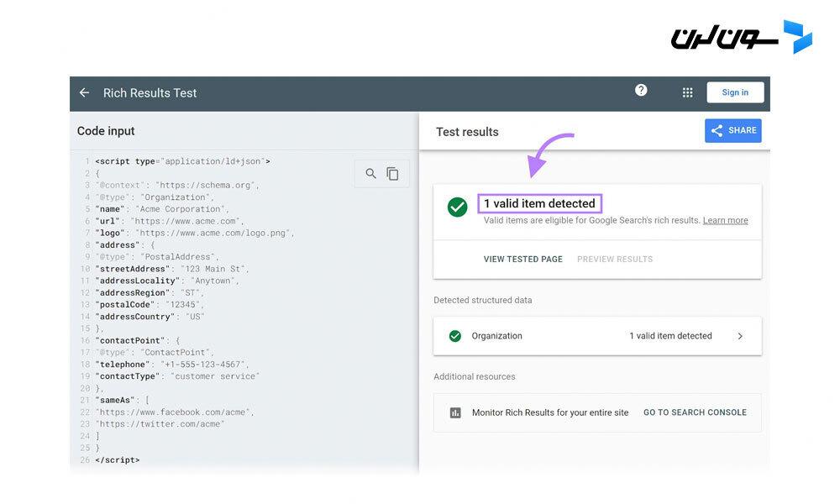This screenshot has width=840, height=504.
Task: Search the code with the magnifier icon
Action: (x=370, y=174)
